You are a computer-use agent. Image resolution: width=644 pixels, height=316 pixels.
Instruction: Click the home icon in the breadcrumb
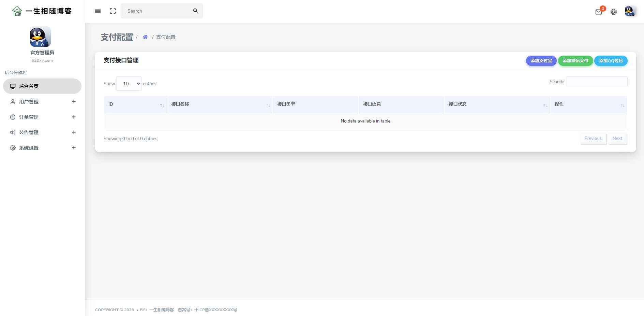click(x=145, y=37)
